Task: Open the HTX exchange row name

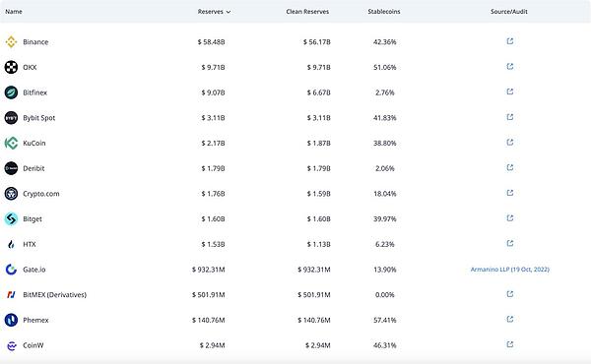Action: [30, 244]
